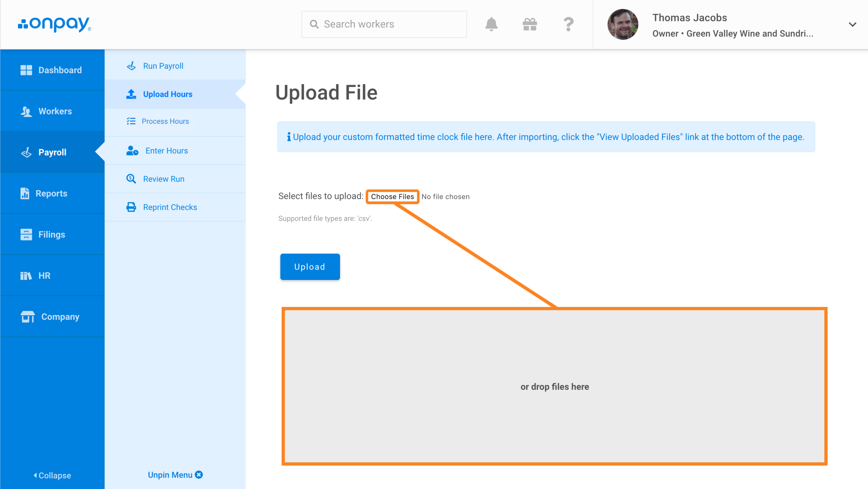
Task: Click Unpin Menu link
Action: (170, 475)
